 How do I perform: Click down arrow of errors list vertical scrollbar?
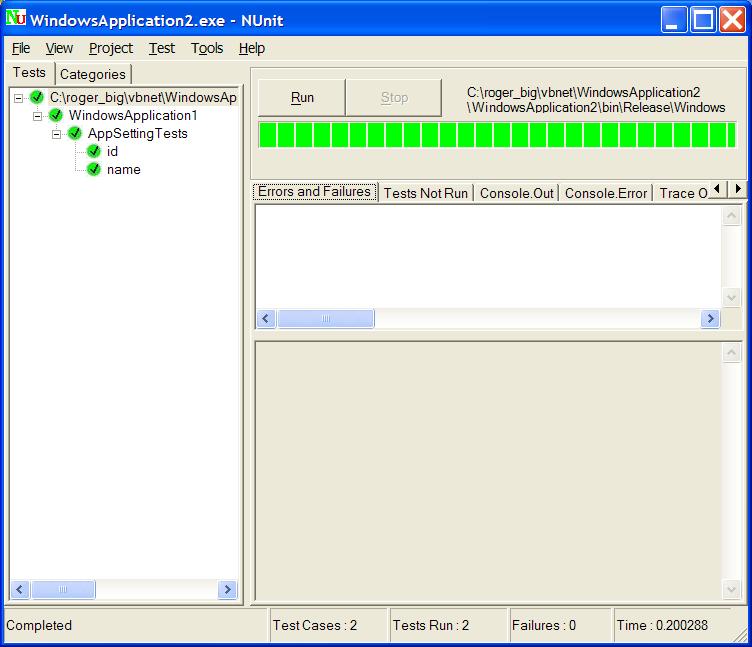click(731, 298)
